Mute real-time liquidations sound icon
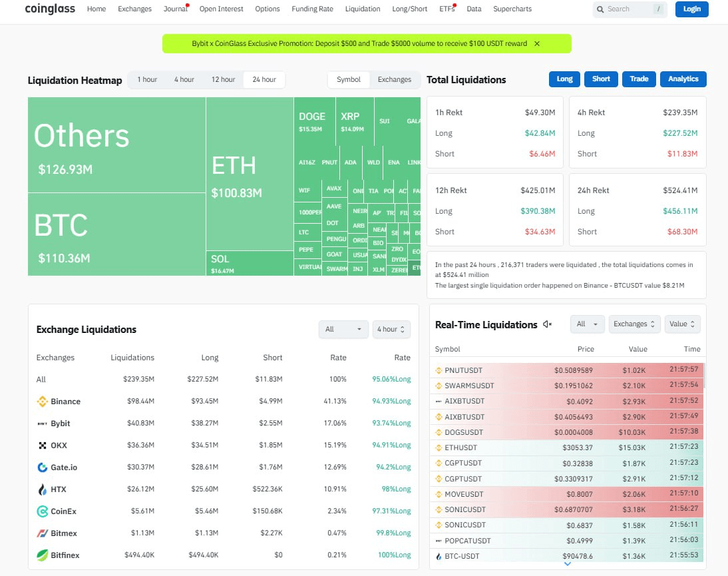 pos(548,324)
